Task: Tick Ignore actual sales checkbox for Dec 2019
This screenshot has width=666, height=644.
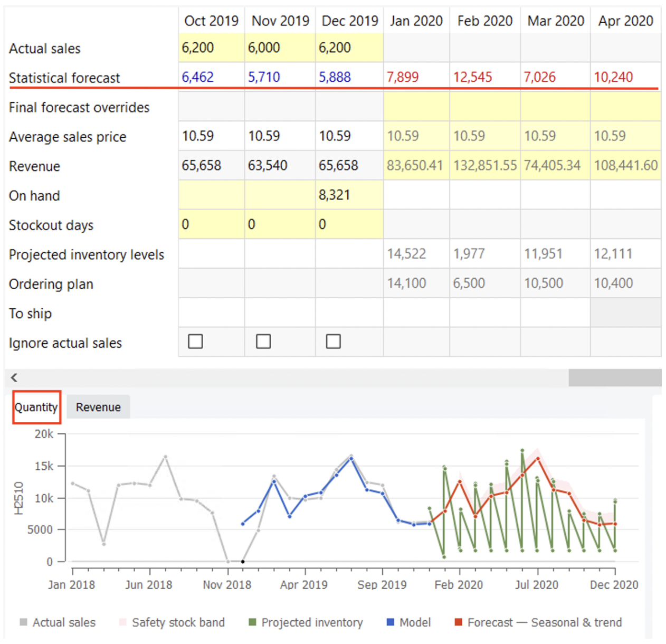Action: coord(333,342)
